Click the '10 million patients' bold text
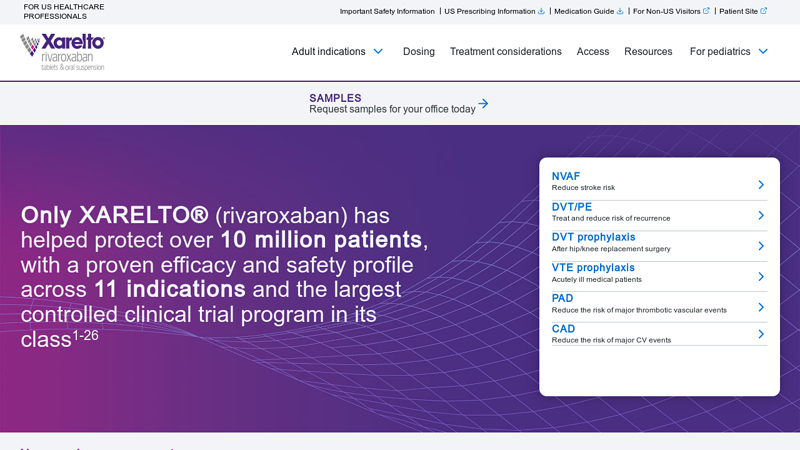The image size is (800, 450). (x=321, y=240)
